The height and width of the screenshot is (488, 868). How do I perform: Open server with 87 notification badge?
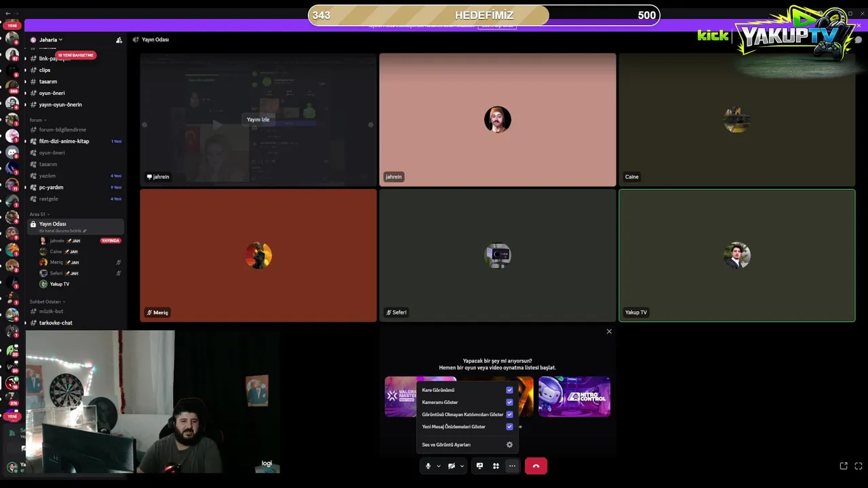12,55
